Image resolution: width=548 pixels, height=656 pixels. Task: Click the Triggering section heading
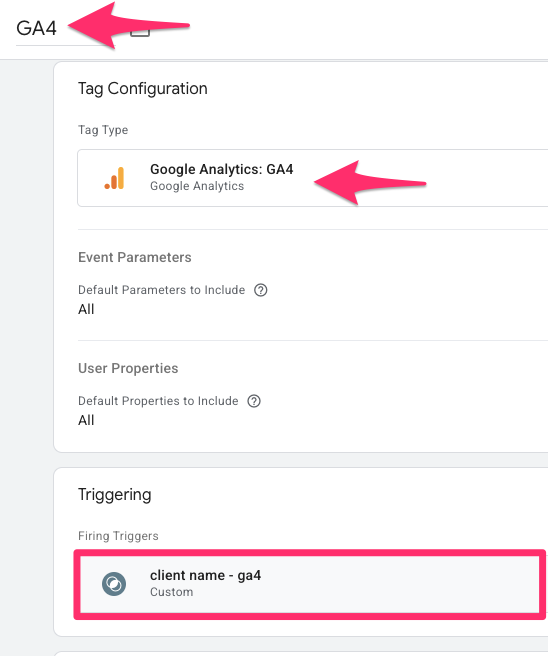click(115, 495)
